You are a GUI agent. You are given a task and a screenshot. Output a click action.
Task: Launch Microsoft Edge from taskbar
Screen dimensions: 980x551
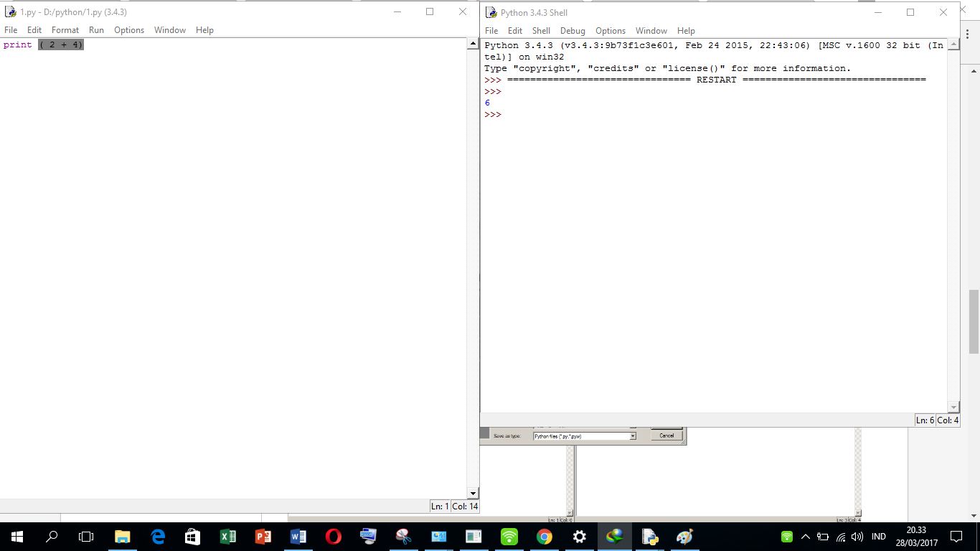pos(158,537)
